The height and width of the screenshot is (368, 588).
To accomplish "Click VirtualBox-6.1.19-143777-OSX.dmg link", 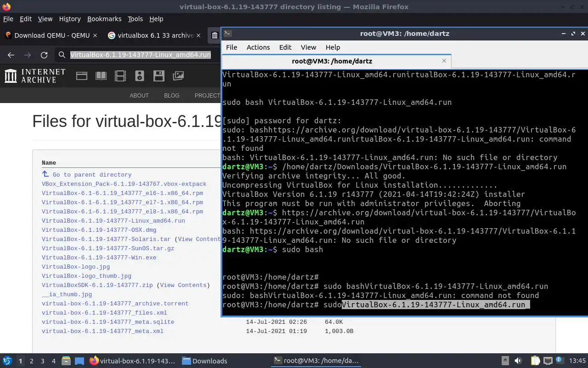I will click(99, 230).
